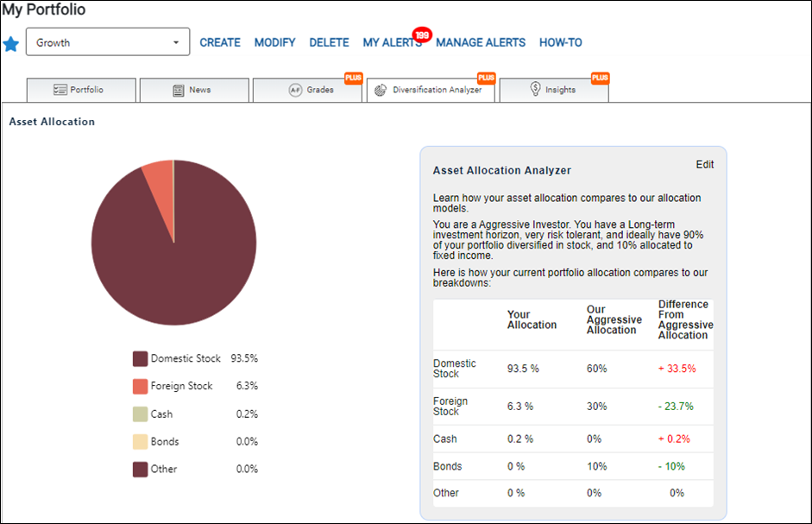Screen dimensions: 812x524
Task: Click the Diversification Analyzer pie icon
Action: click(x=380, y=90)
